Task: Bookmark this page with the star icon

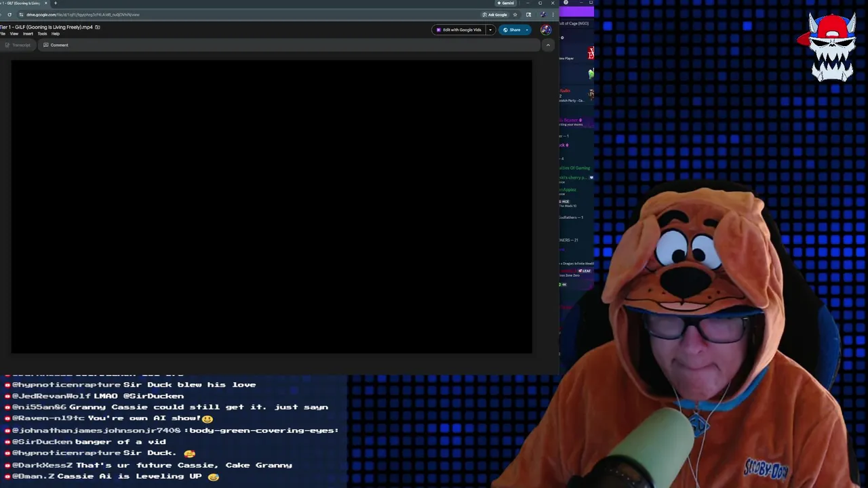Action: pyautogui.click(x=515, y=15)
